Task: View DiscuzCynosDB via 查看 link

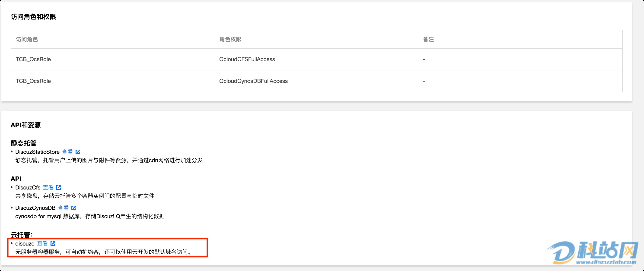Action: pyautogui.click(x=63, y=208)
